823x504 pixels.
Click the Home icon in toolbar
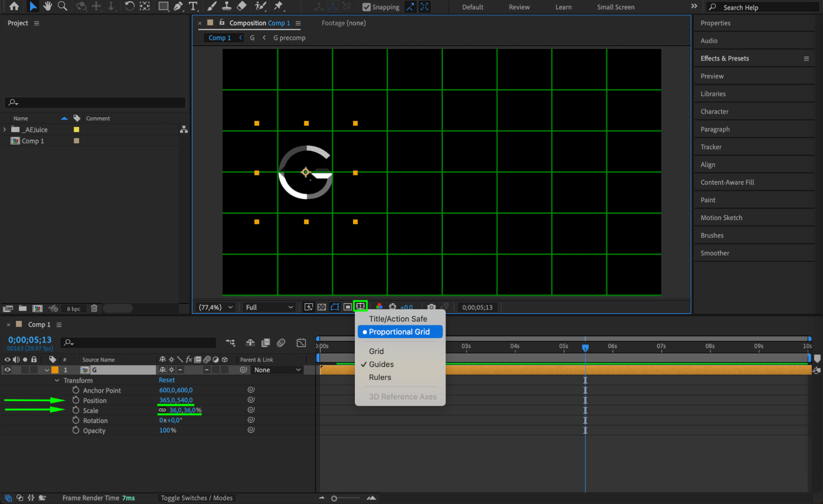click(14, 6)
